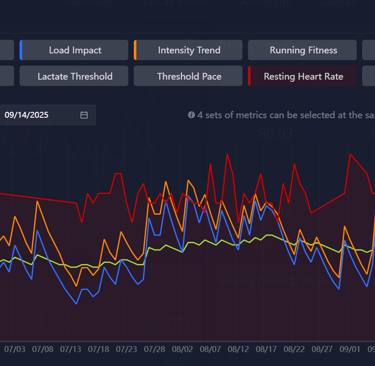Select the 07/28 axis date label

tap(155, 349)
